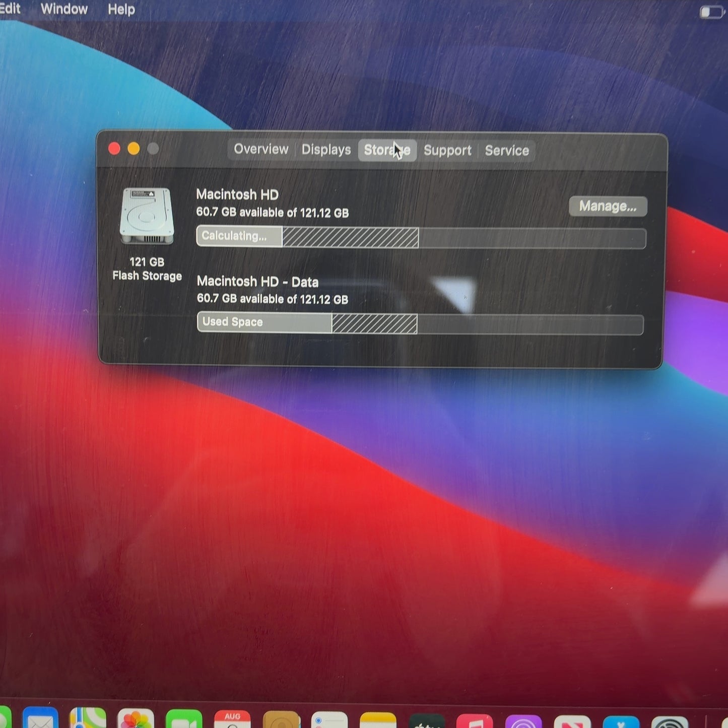728x728 pixels.
Task: Launch FaceTime from the dock
Action: pyautogui.click(x=184, y=719)
